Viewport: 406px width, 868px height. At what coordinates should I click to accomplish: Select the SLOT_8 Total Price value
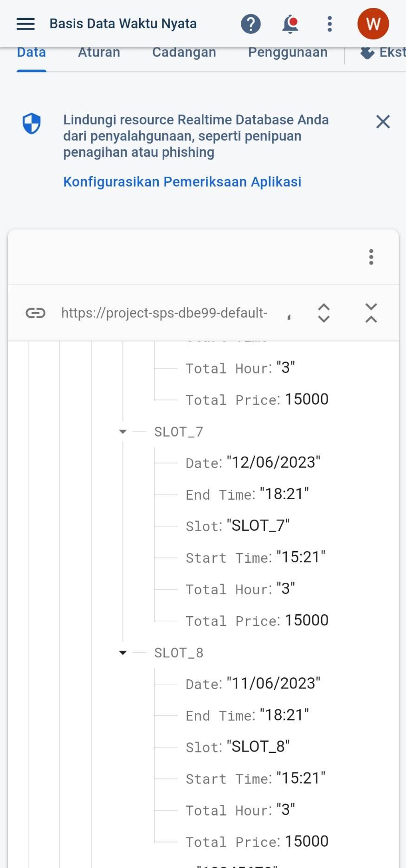pyautogui.click(x=306, y=841)
